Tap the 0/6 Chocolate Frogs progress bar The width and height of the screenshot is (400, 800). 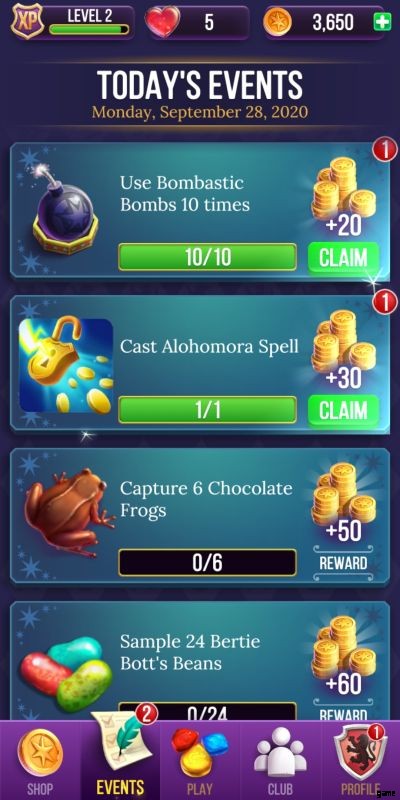[207, 563]
